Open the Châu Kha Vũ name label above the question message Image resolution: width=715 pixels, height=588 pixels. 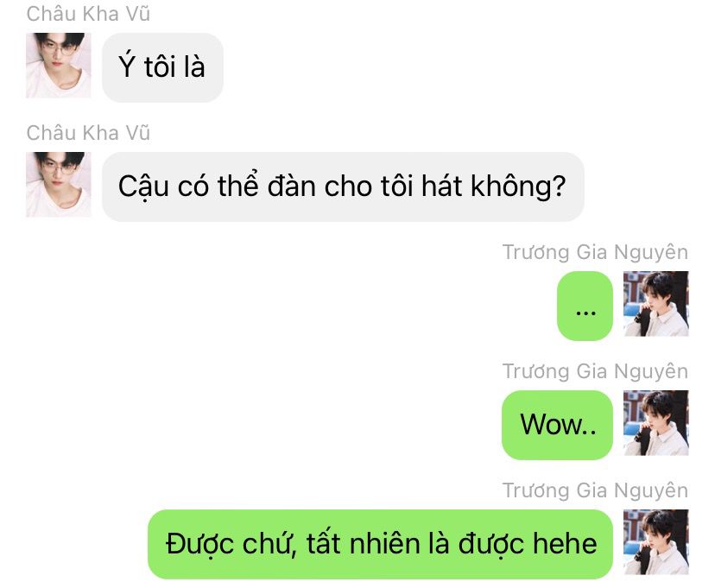tap(88, 133)
